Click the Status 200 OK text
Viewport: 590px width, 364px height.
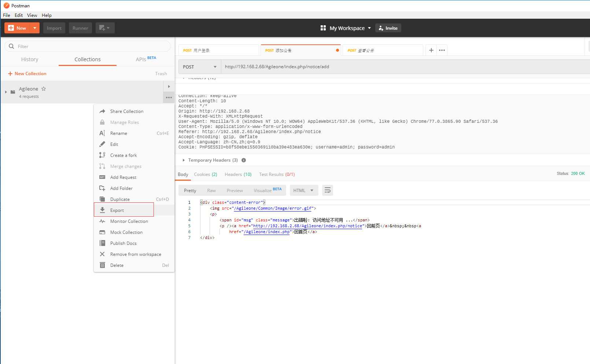[571, 173]
